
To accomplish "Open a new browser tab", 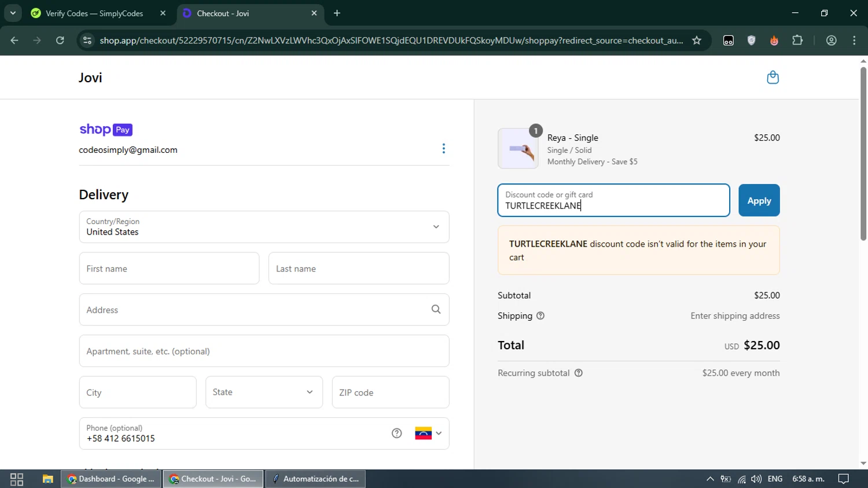I will tap(337, 13).
